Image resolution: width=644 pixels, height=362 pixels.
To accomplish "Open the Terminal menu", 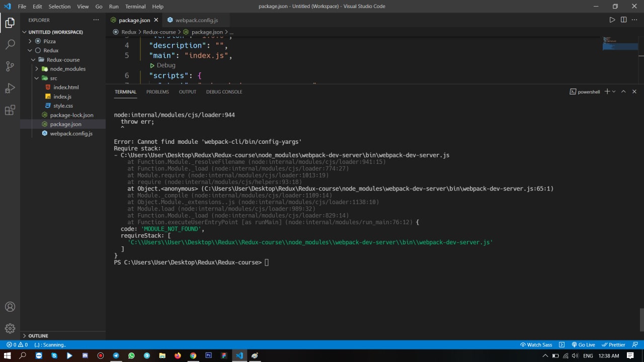I will (x=135, y=7).
